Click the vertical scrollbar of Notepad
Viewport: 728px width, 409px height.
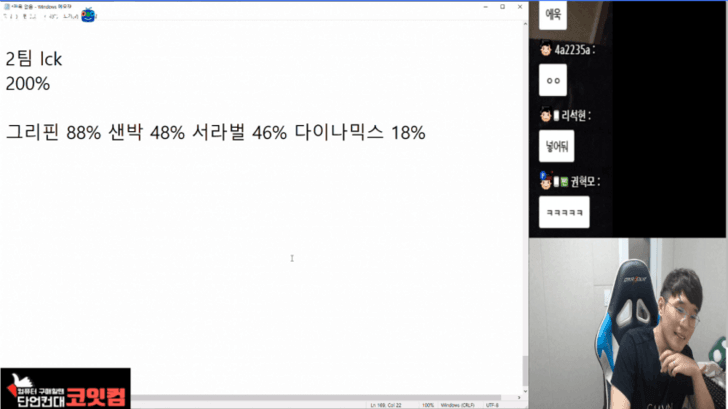tap(523, 200)
